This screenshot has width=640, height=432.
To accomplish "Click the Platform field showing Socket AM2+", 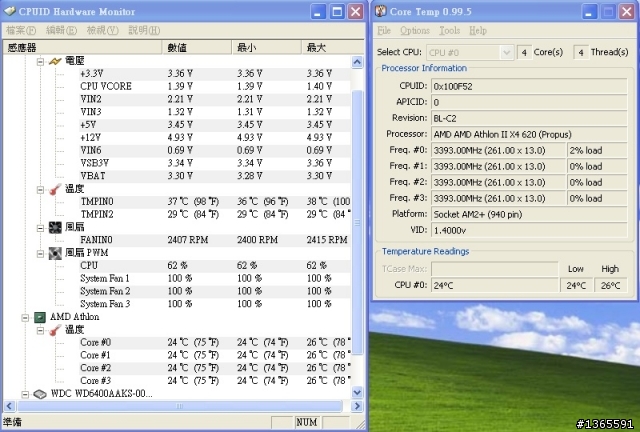I will [x=529, y=214].
